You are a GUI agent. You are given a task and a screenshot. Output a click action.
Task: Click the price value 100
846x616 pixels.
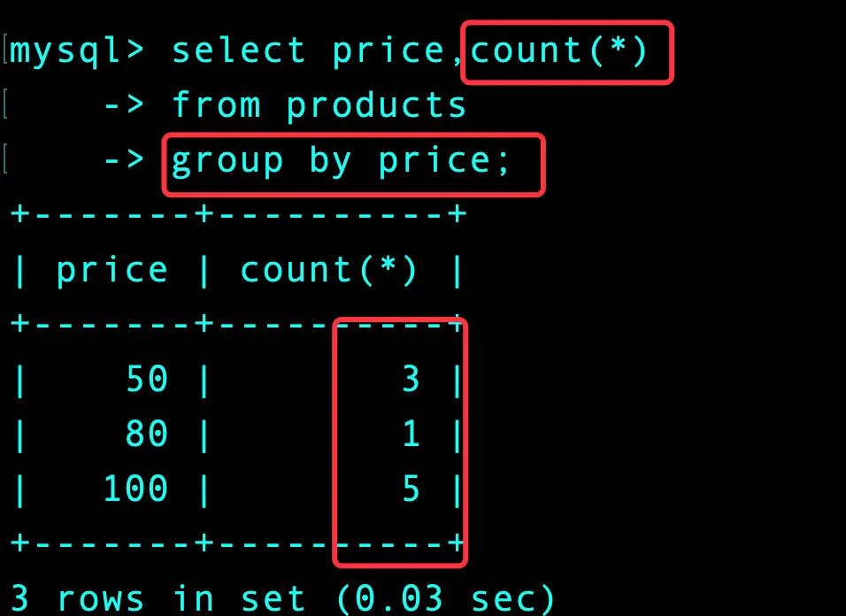(x=135, y=489)
